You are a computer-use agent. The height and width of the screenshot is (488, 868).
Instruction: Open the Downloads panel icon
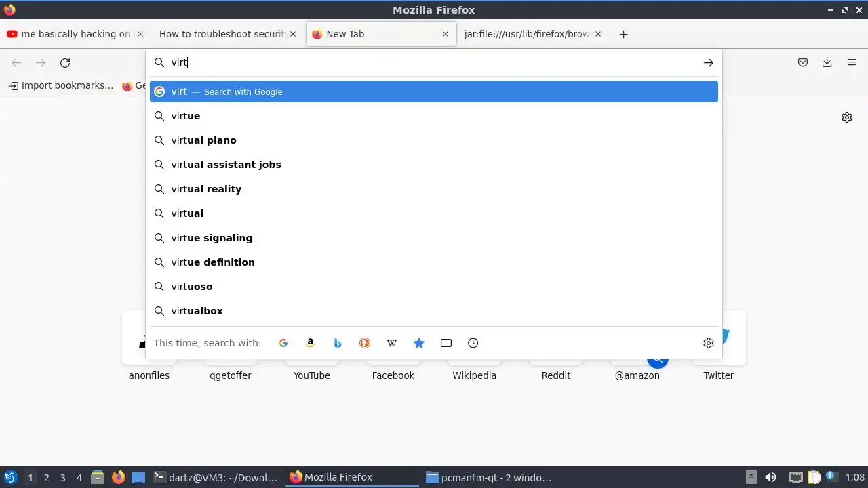click(x=827, y=62)
